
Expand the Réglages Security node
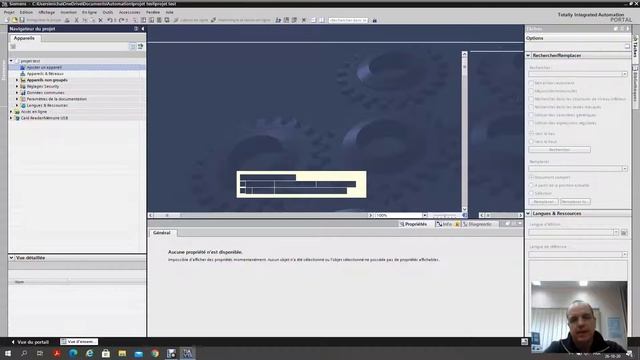click(x=17, y=87)
